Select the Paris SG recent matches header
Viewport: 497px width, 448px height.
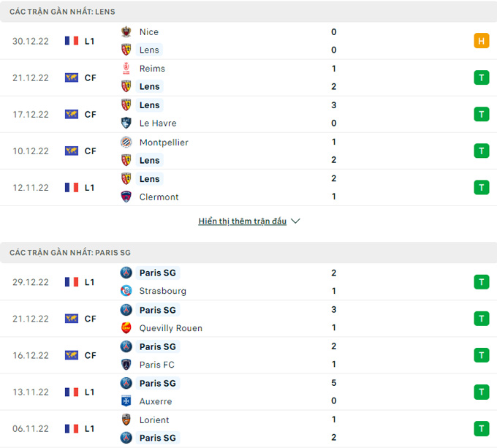pyautogui.click(x=70, y=252)
